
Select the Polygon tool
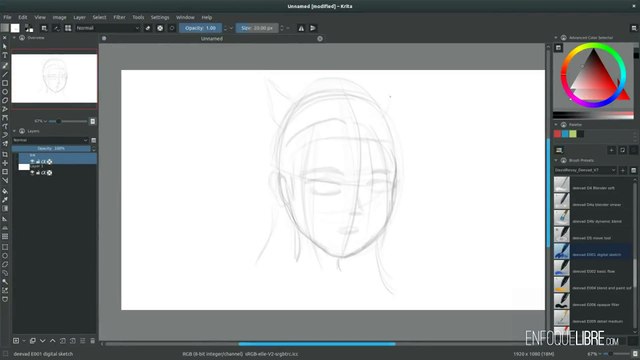pyautogui.click(x=5, y=100)
